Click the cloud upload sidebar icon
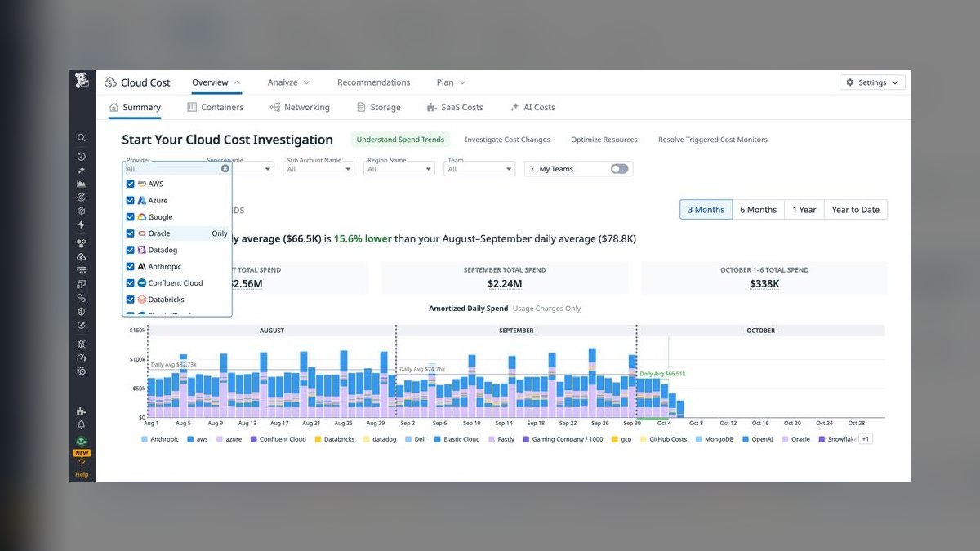This screenshot has height=551, width=980. tap(82, 256)
